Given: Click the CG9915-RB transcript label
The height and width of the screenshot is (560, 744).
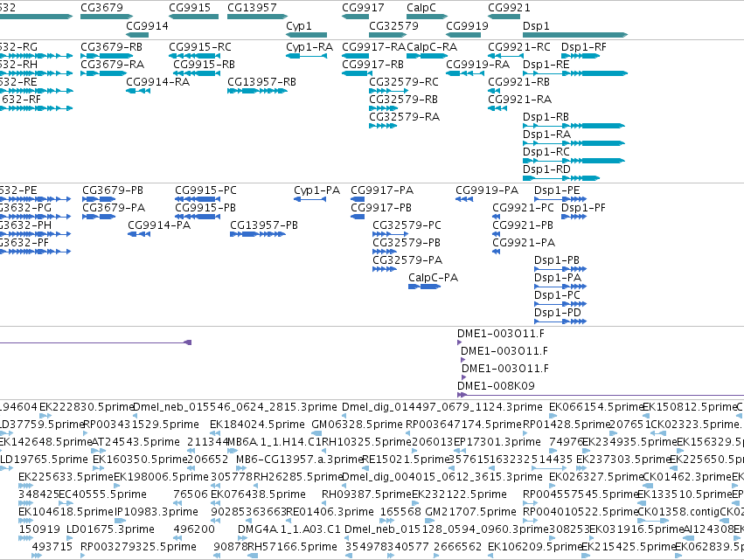Looking at the screenshot, I should click(204, 65).
